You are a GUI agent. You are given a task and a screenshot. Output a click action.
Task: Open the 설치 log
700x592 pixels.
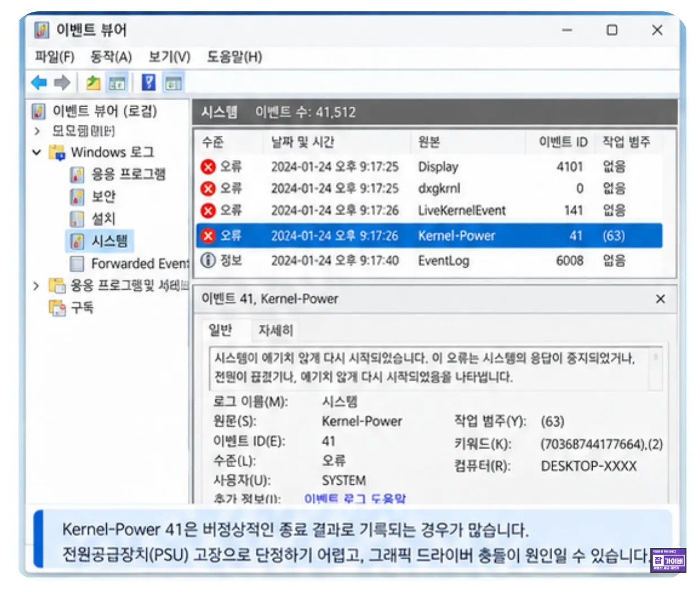(x=93, y=219)
